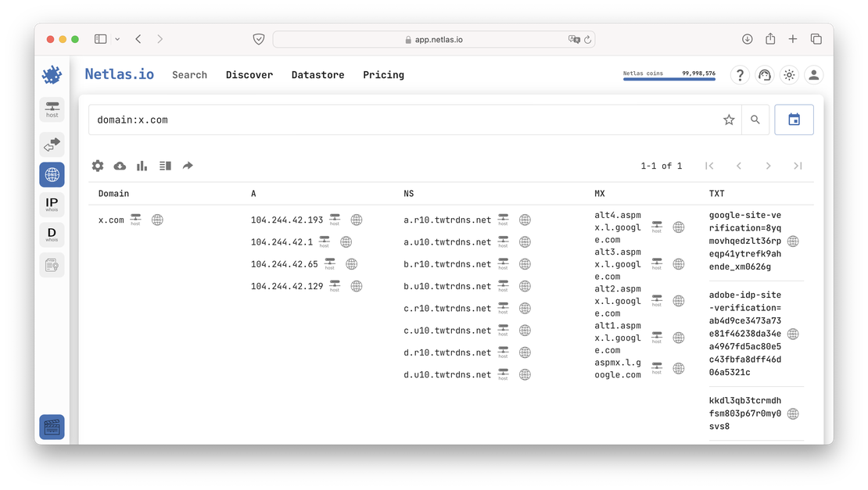Switch to the Datastore tab
This screenshot has width=868, height=490.
(x=317, y=75)
